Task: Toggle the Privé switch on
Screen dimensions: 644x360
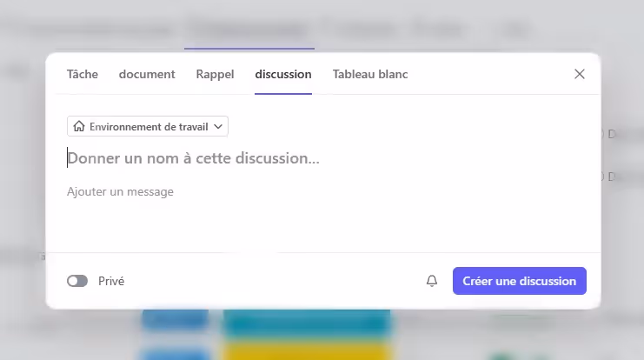Action: click(77, 281)
